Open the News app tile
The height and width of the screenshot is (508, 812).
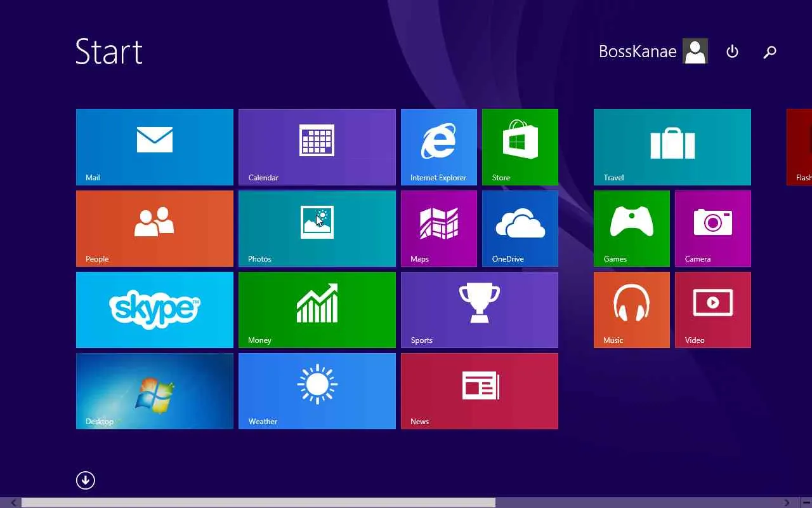480,391
